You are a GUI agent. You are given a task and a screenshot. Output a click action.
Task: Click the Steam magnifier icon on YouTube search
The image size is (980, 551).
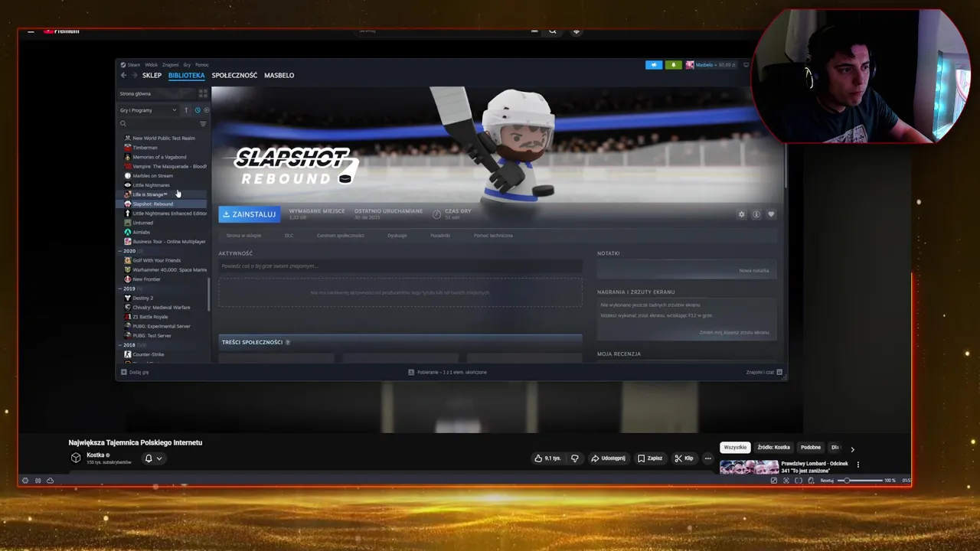coord(552,31)
